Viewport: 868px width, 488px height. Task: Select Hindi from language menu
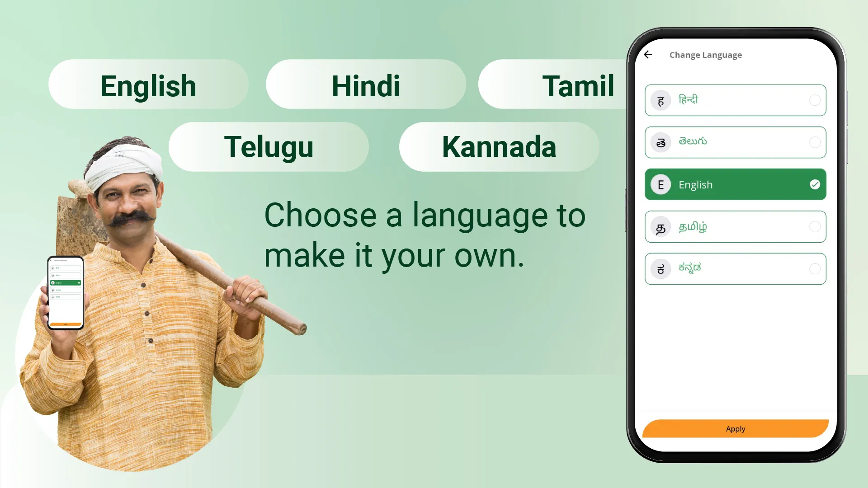pyautogui.click(x=736, y=99)
